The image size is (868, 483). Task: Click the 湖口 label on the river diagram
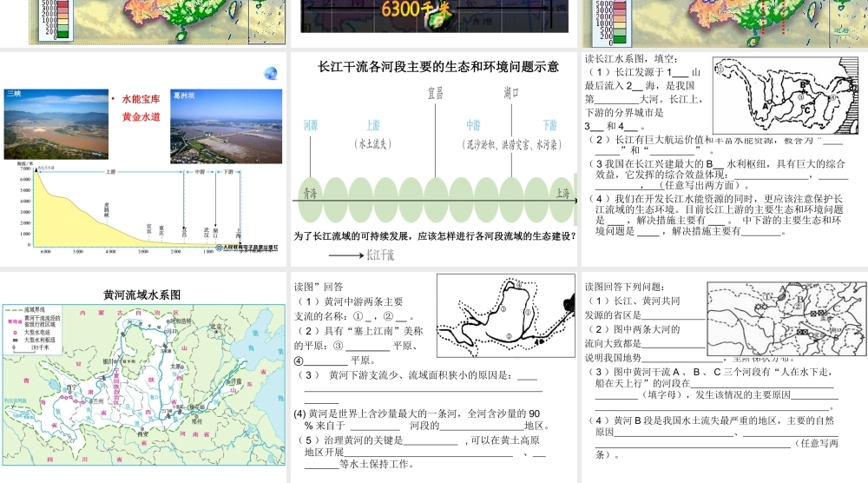coord(511,93)
